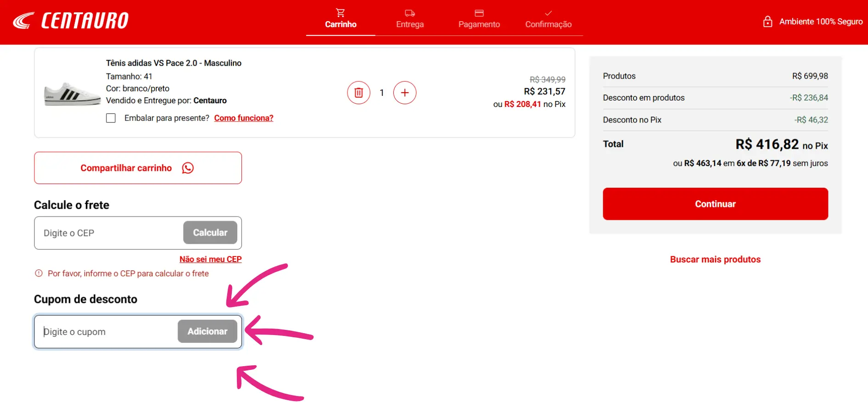Click the 'Embalar para presente?' label

[167, 118]
